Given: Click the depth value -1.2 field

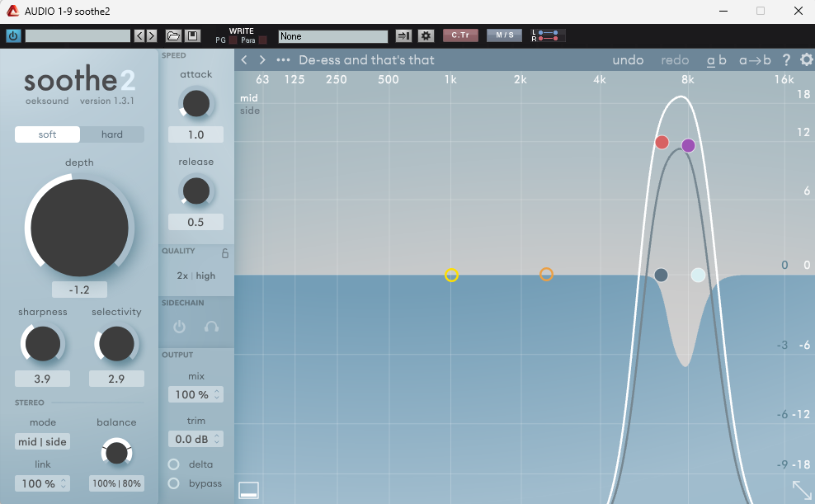Looking at the screenshot, I should click(79, 290).
